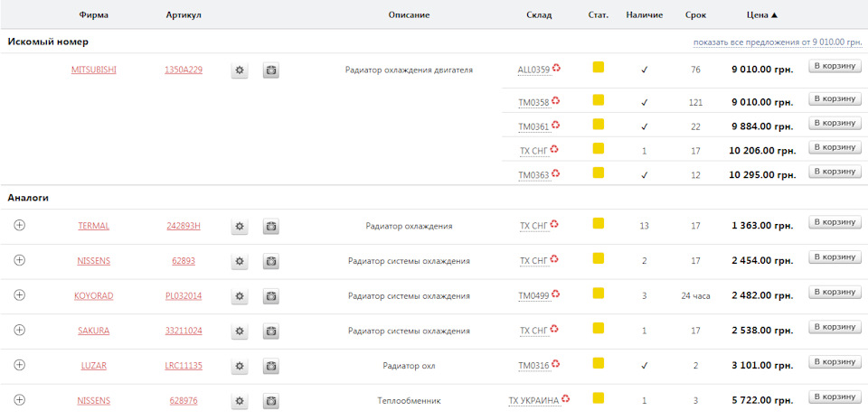The width and height of the screenshot is (868, 420).
Task: Open warehouse TM0363 info
Action: [533, 176]
